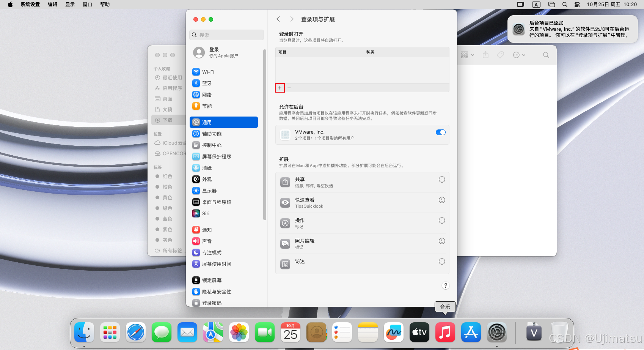Open Wi-Fi settings in sidebar
644x350 pixels.
pos(224,72)
